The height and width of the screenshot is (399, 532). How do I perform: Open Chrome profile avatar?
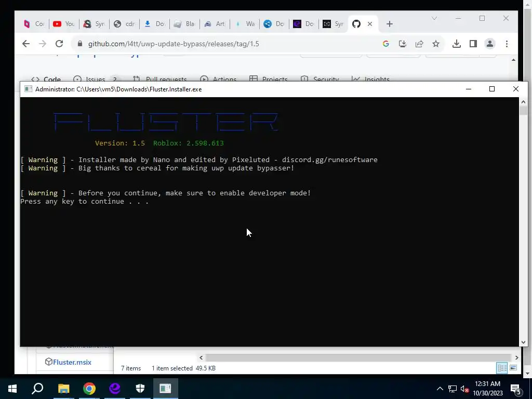pyautogui.click(x=490, y=44)
